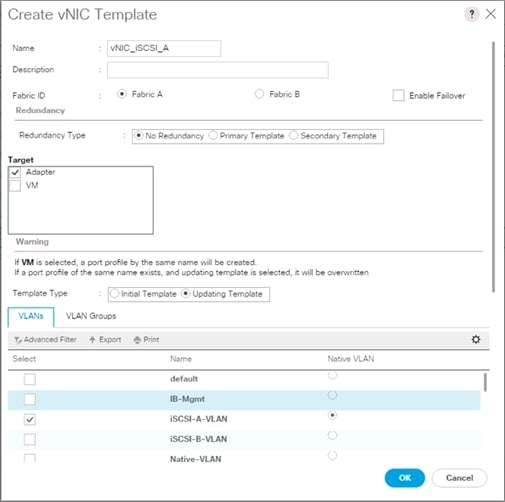Set iSCSI-B-VLAN as native VLAN
Image resolution: width=505 pixels, height=502 pixels.
pyautogui.click(x=332, y=435)
